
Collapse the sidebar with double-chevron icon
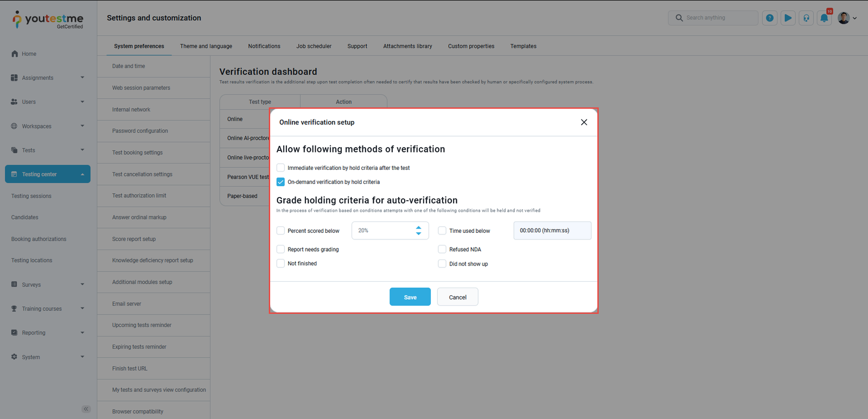coord(86,409)
